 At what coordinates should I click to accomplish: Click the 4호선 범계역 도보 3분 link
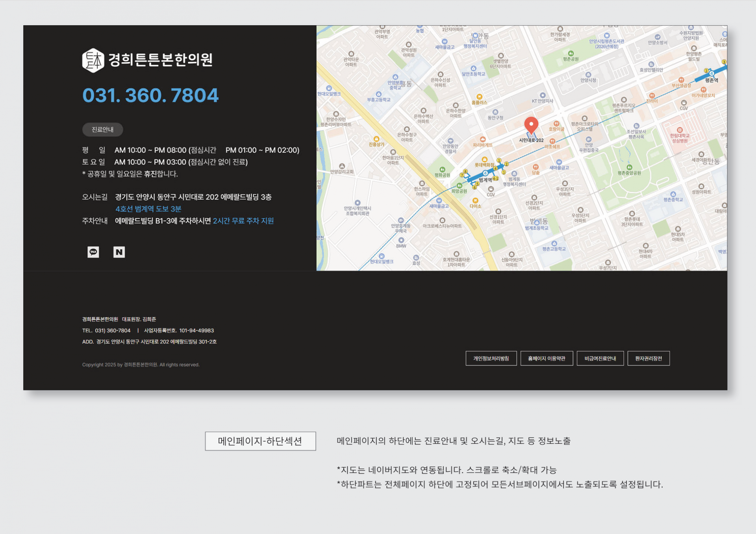pyautogui.click(x=148, y=209)
